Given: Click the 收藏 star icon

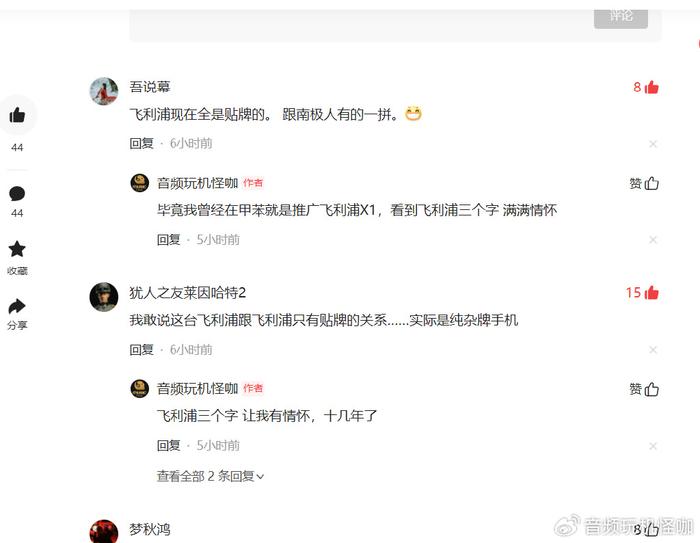Looking at the screenshot, I should (17, 249).
